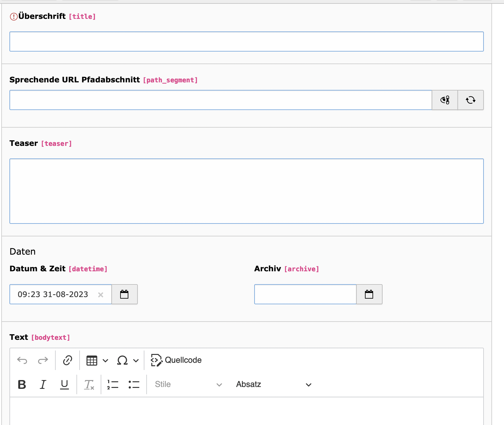Recalculate the URL path segment slug
The height and width of the screenshot is (425, 504).
(x=470, y=100)
